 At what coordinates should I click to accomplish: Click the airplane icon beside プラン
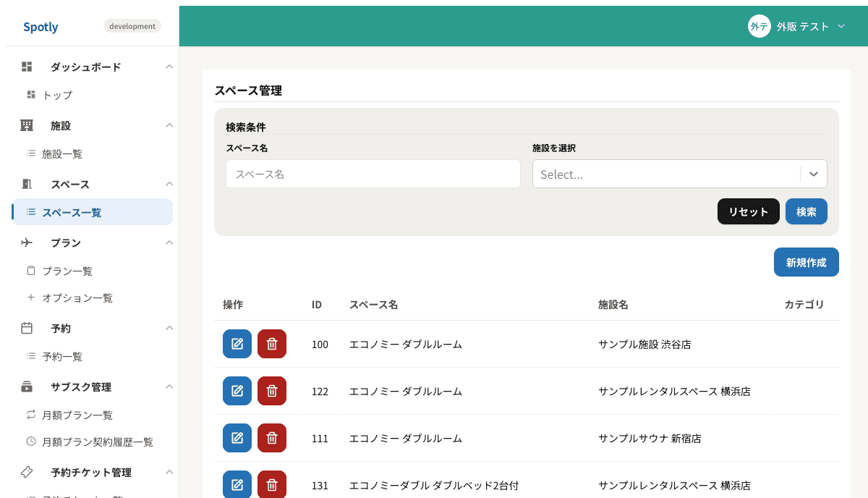pos(27,242)
